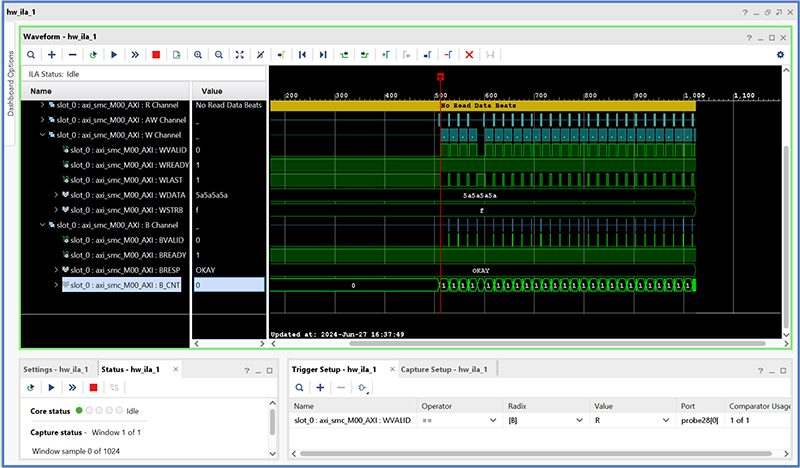Expand the WDATA bus signal
Image resolution: width=800 pixels, height=468 pixels.
[x=56, y=194]
